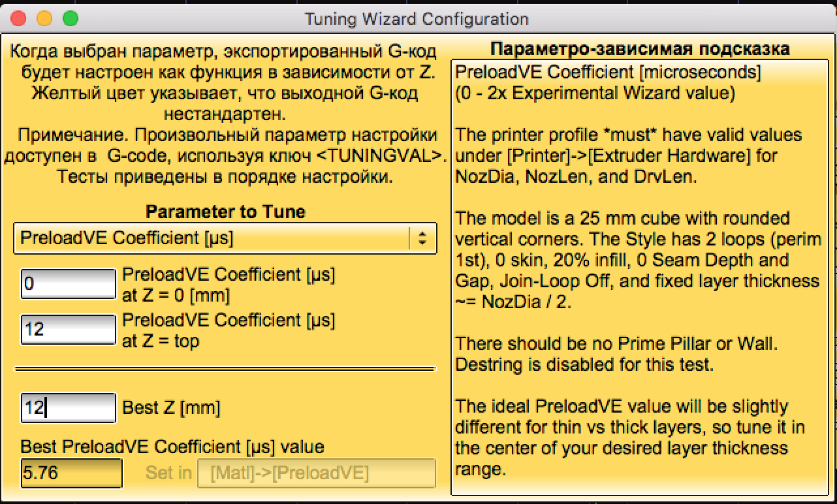Click inside the PreloadVE hint text box
The image size is (837, 504).
pyautogui.click(x=639, y=274)
